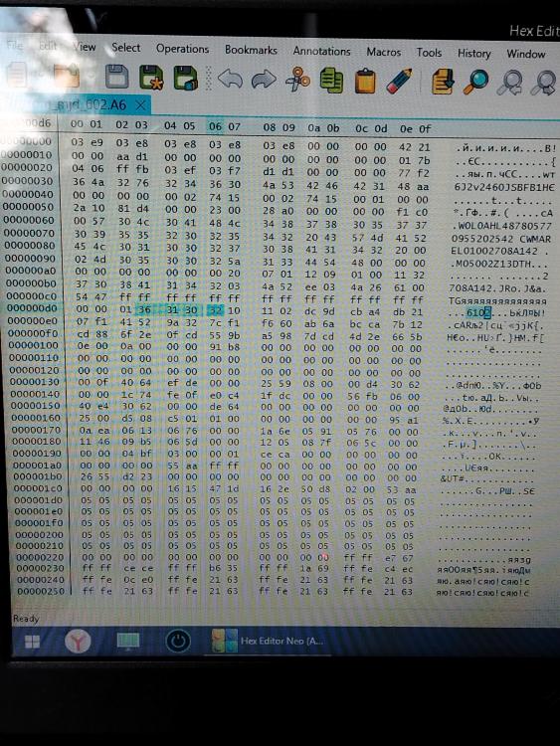Open the Annotations menu

[x=321, y=51]
